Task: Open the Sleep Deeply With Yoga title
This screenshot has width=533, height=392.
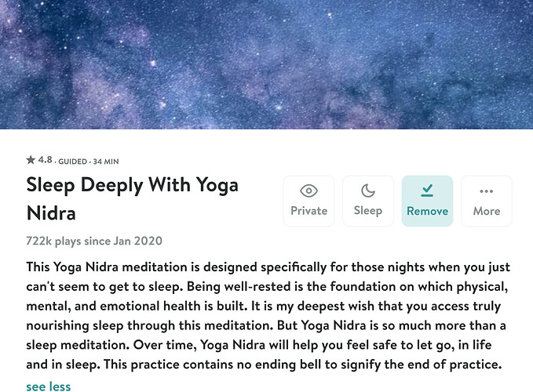Action: [132, 185]
